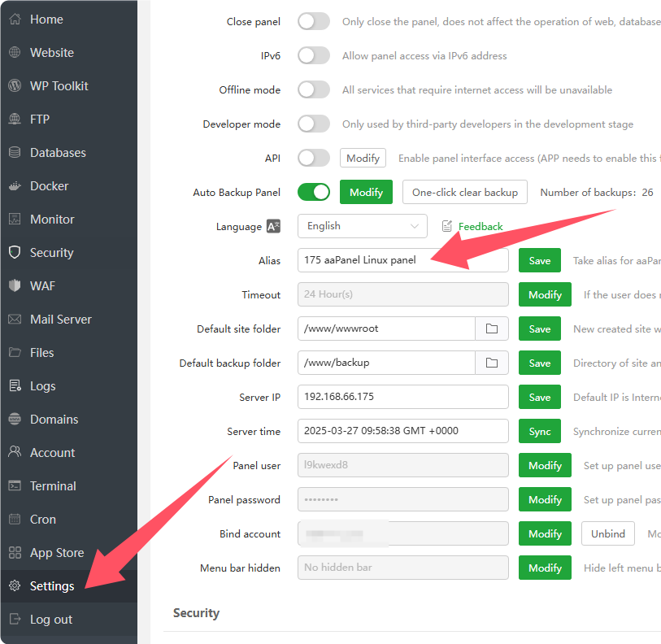Click the Account person icon
The height and width of the screenshot is (644, 661).
(15, 452)
